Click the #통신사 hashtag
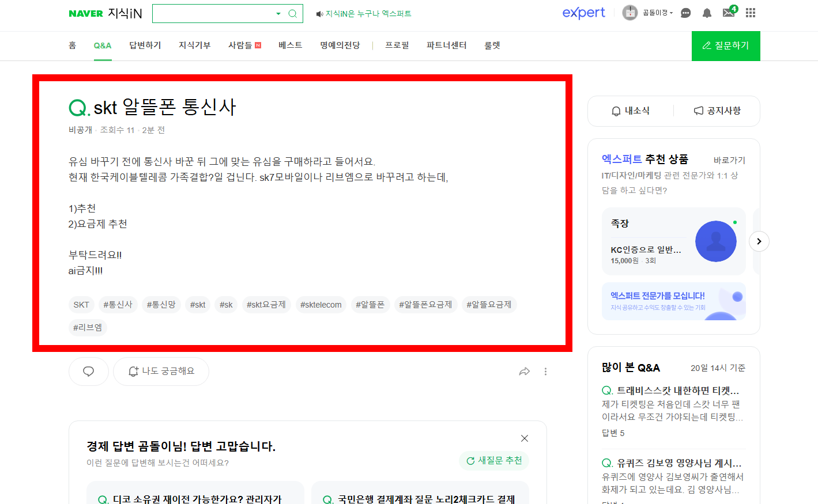The image size is (818, 504). (118, 305)
